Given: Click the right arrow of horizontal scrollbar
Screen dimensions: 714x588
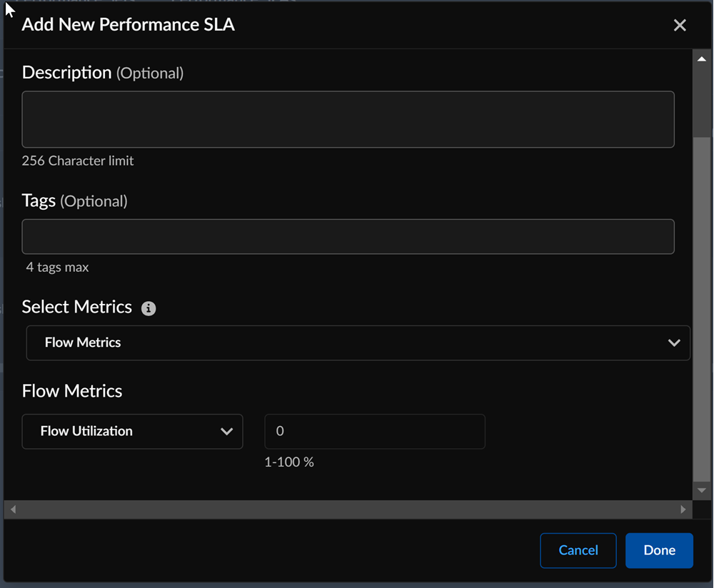Looking at the screenshot, I should [683, 510].
